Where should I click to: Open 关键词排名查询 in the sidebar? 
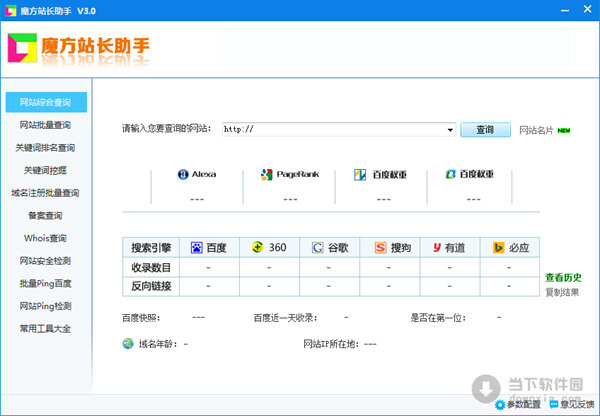pyautogui.click(x=45, y=148)
